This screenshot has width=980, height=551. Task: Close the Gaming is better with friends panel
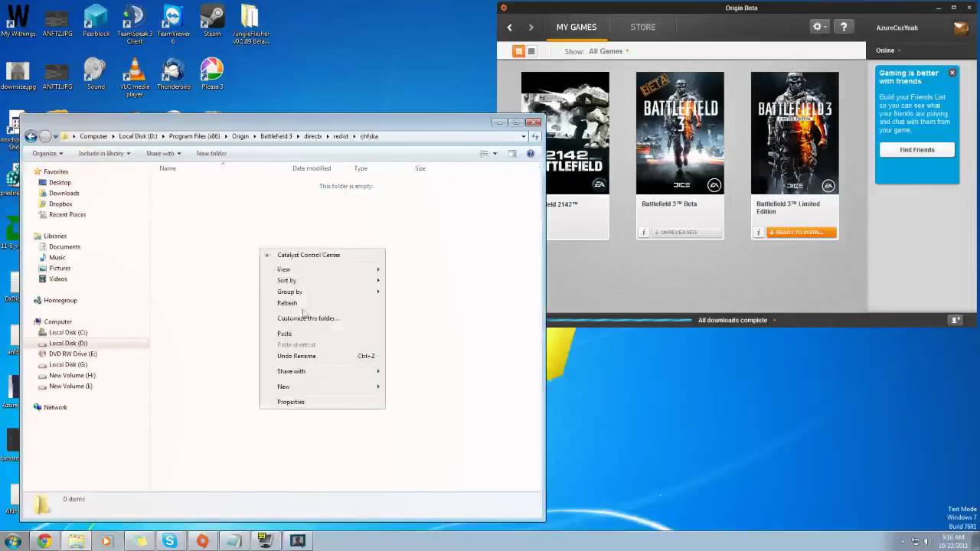[x=952, y=73]
